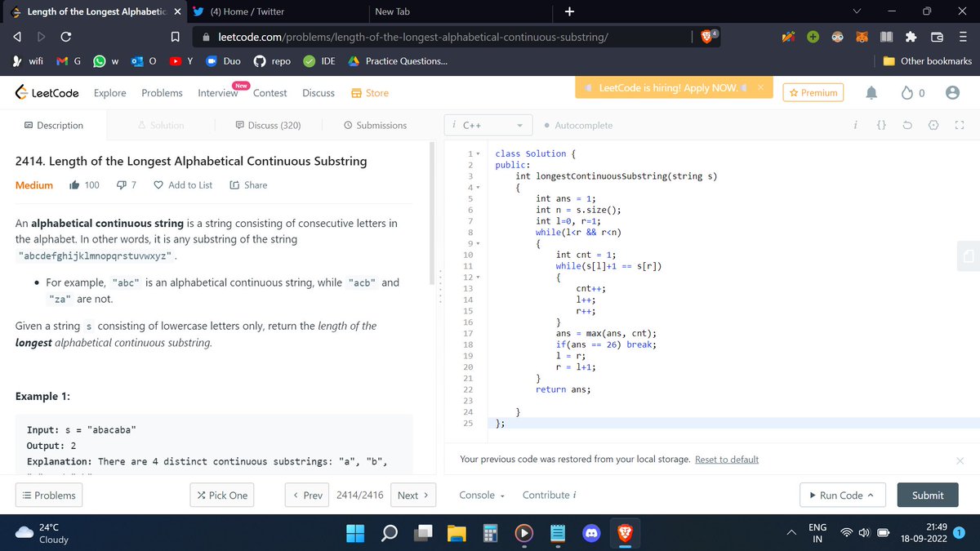Open the Gmail bookmark
This screenshot has height=551, width=980.
(x=67, y=61)
